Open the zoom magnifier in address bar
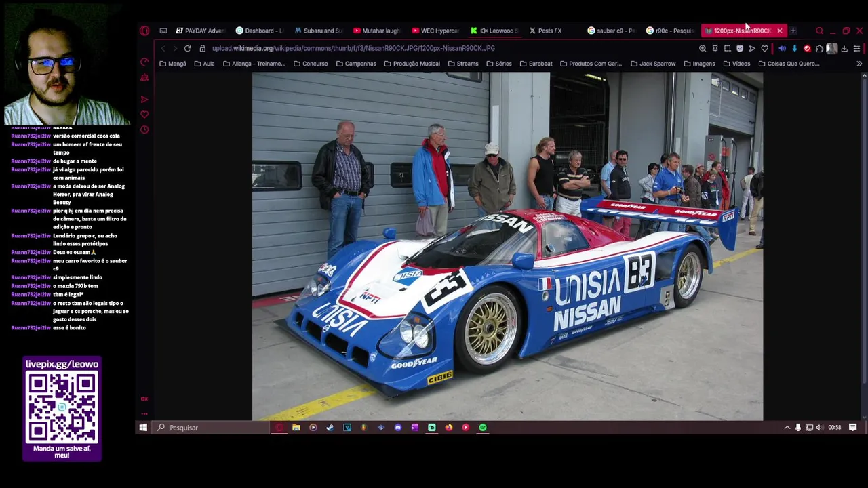The width and height of the screenshot is (868, 488). pos(703,48)
